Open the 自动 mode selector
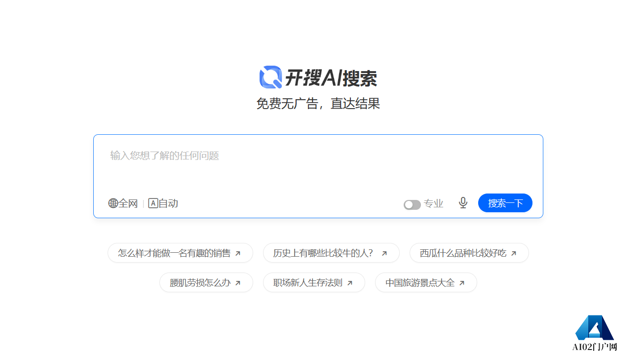Screen dimensions: 644x351 (x=163, y=203)
